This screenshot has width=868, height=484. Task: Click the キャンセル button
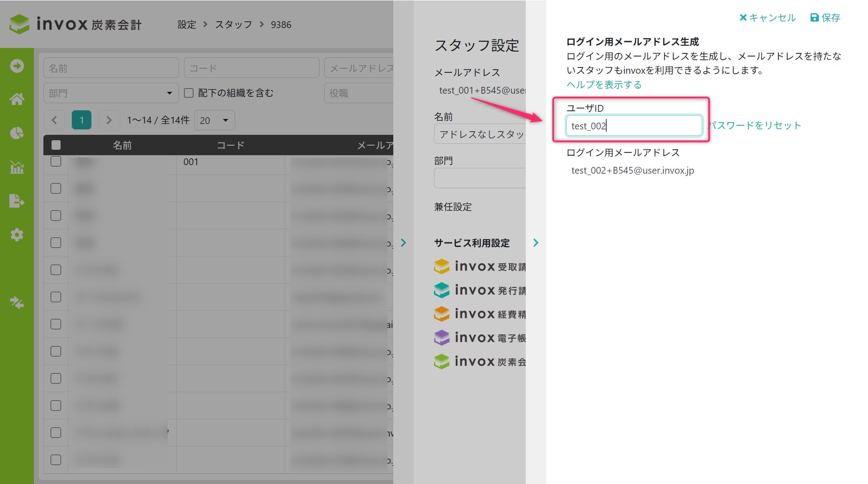(767, 18)
